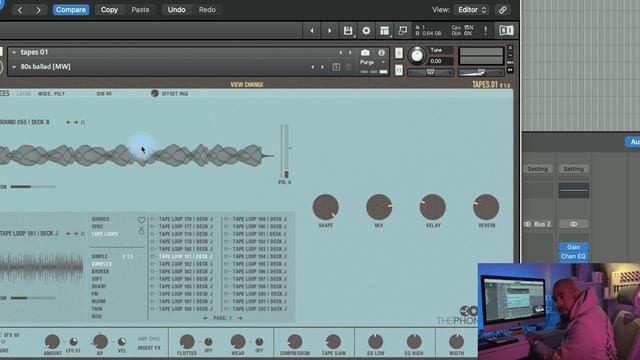
Task: Open Chan EQ plugin in mixer strip
Action: pyautogui.click(x=573, y=256)
